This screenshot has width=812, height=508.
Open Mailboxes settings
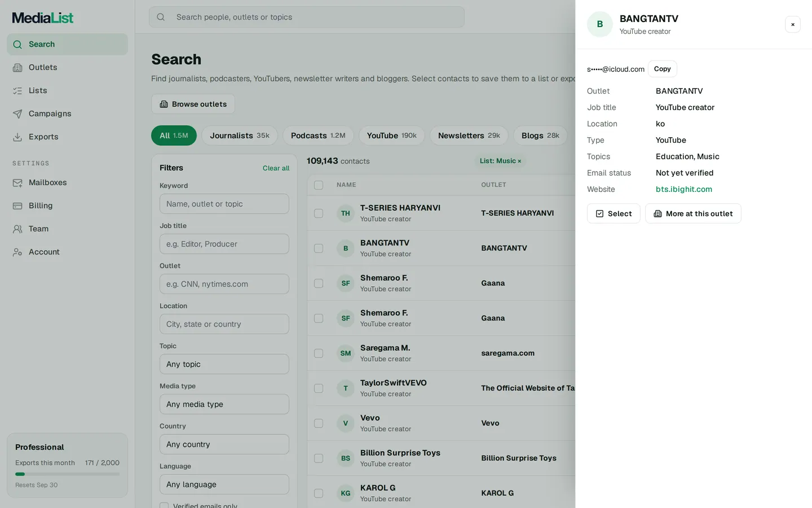coord(67,182)
